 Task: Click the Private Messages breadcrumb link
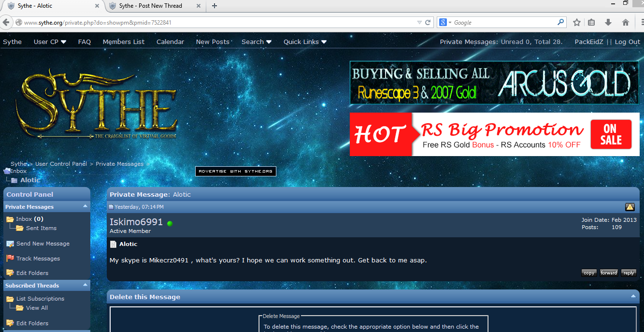click(x=119, y=164)
